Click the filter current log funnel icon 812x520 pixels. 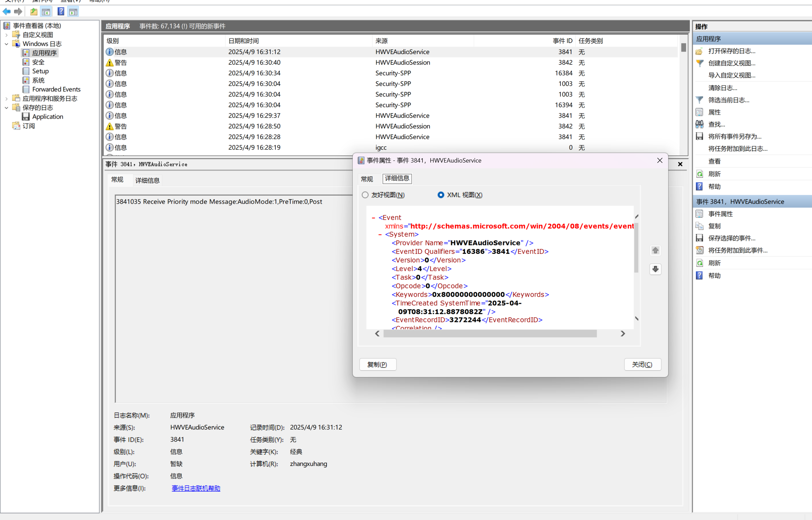click(699, 100)
